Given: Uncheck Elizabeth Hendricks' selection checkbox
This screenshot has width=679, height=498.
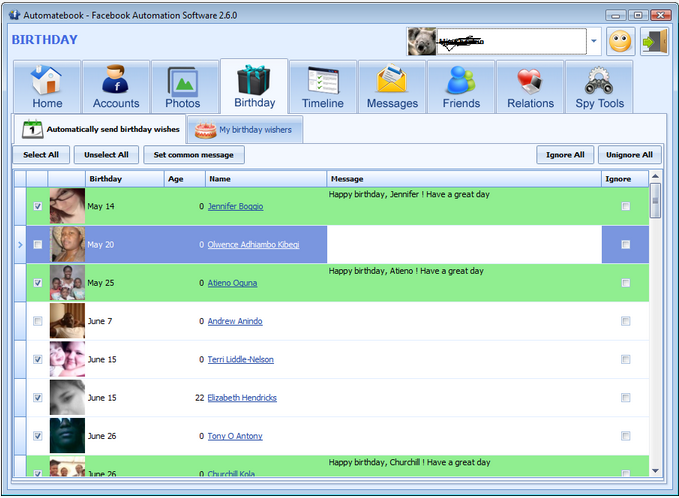Looking at the screenshot, I should 38,398.
